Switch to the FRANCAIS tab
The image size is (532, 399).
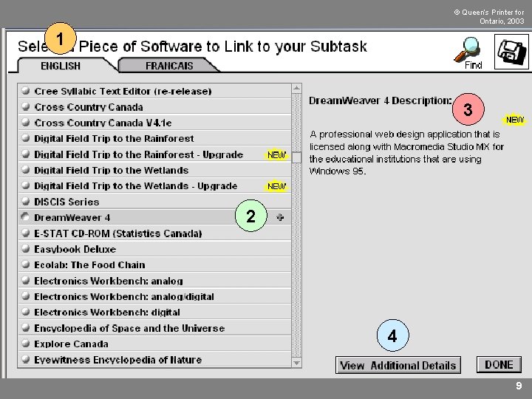point(169,66)
